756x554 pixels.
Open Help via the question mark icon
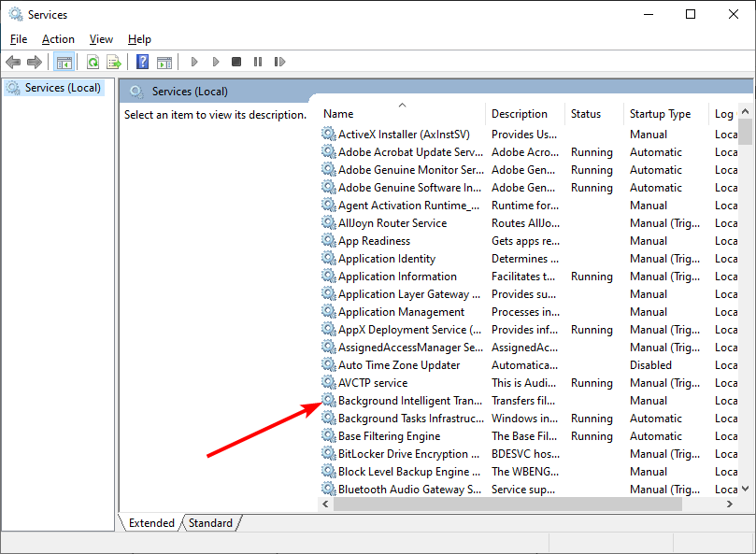pos(142,62)
